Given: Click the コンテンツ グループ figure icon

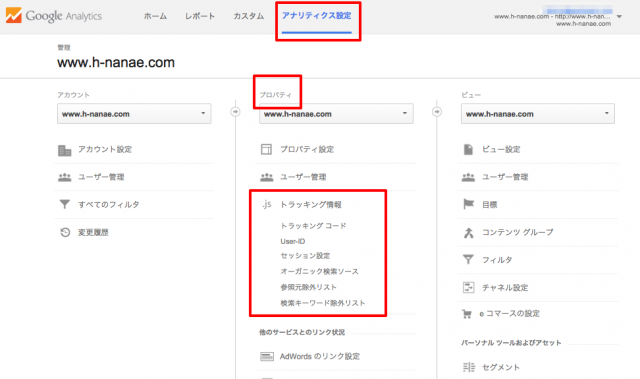Looking at the screenshot, I should 469,233.
